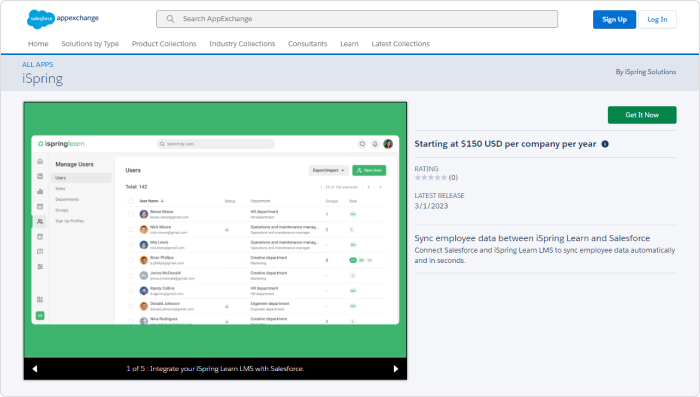This screenshot has height=397, width=700.
Task: Click the Log In button
Action: (x=657, y=19)
